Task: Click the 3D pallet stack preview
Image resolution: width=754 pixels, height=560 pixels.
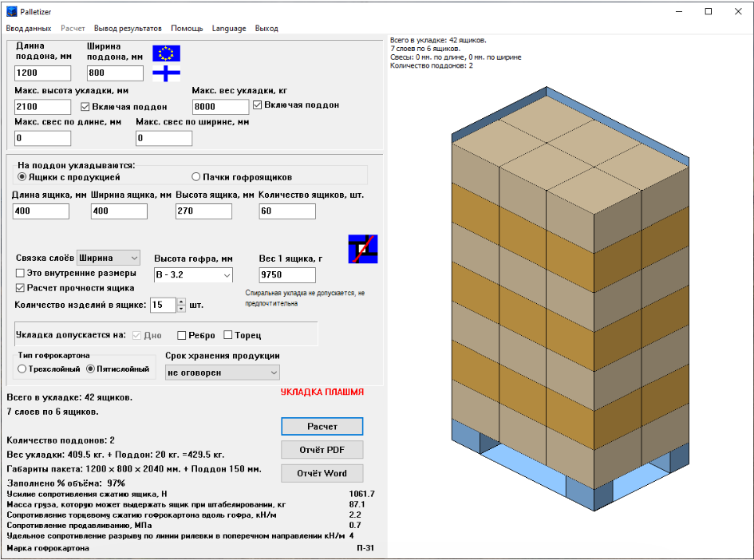Action: tap(570, 299)
